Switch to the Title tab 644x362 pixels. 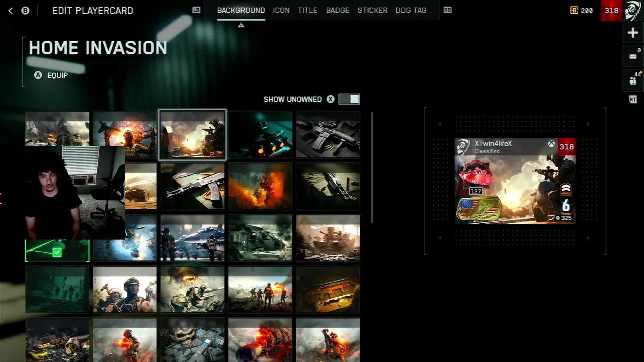(x=307, y=10)
